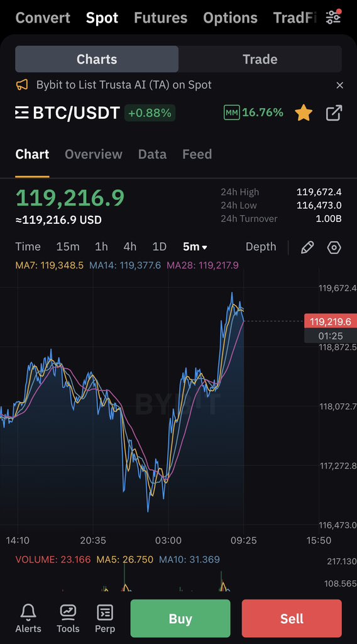Tap the 16.76% margin rate value
The image size is (357, 644).
[x=263, y=112]
